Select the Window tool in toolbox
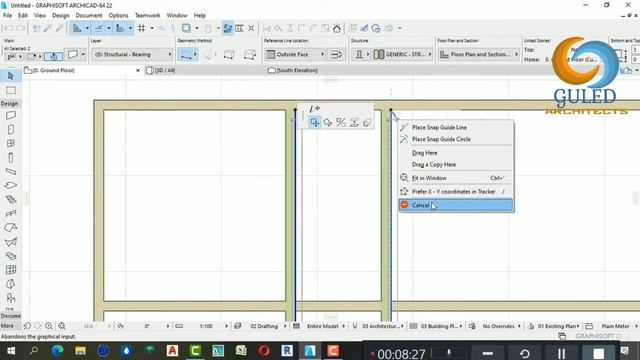 click(11, 144)
